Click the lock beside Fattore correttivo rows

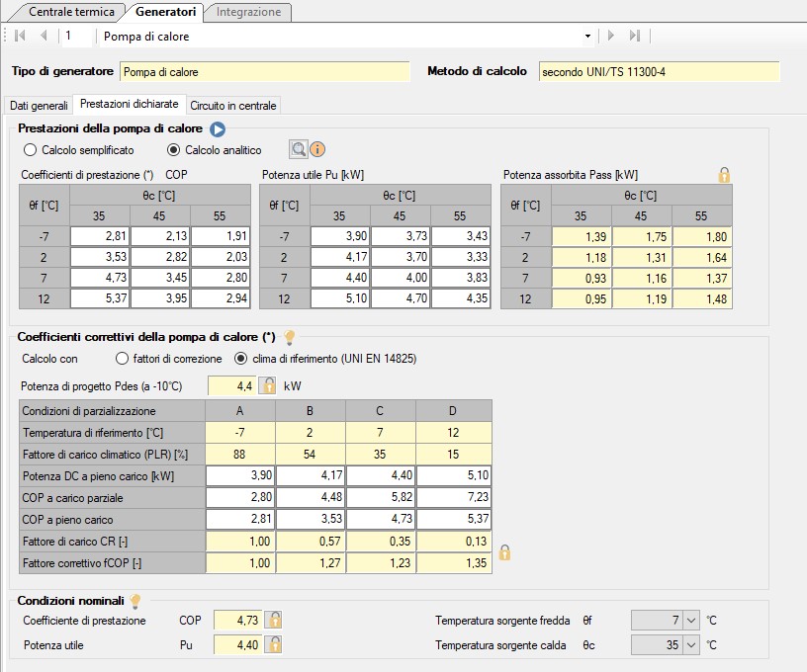click(x=504, y=552)
